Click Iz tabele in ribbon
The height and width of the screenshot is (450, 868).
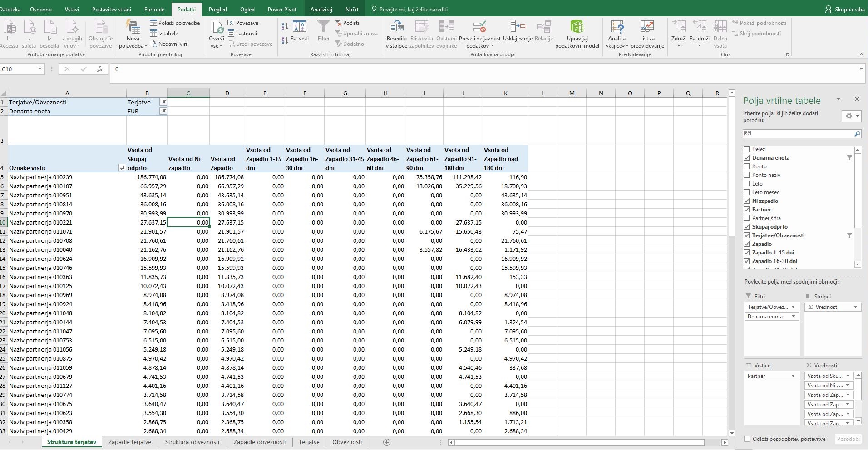click(164, 33)
